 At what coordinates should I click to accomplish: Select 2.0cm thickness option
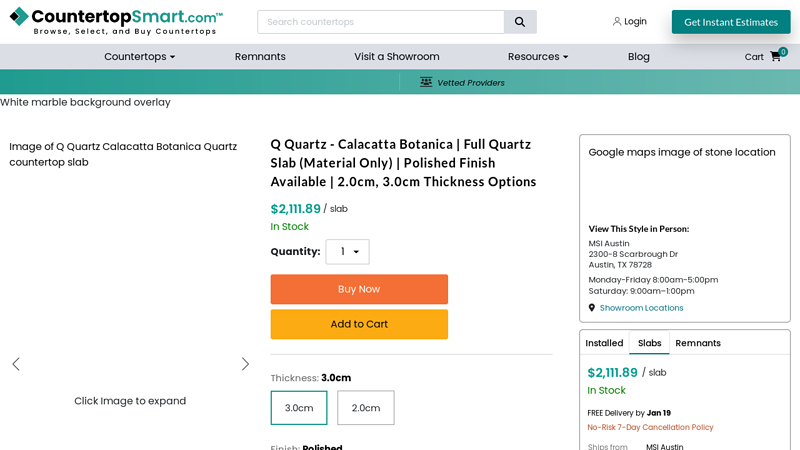pyautogui.click(x=366, y=408)
